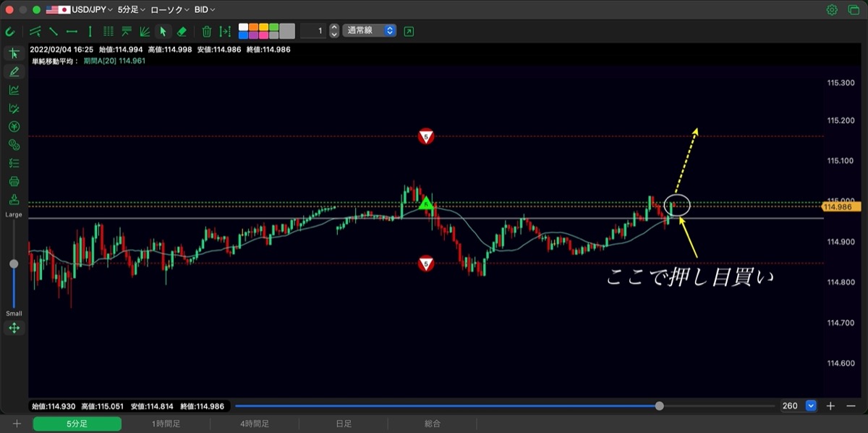
Task: Expand the 5分足 timeframe dropdown
Action: [131, 9]
